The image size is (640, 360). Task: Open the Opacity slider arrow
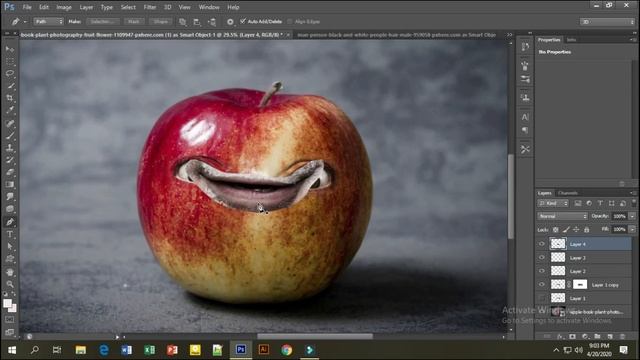[632, 216]
